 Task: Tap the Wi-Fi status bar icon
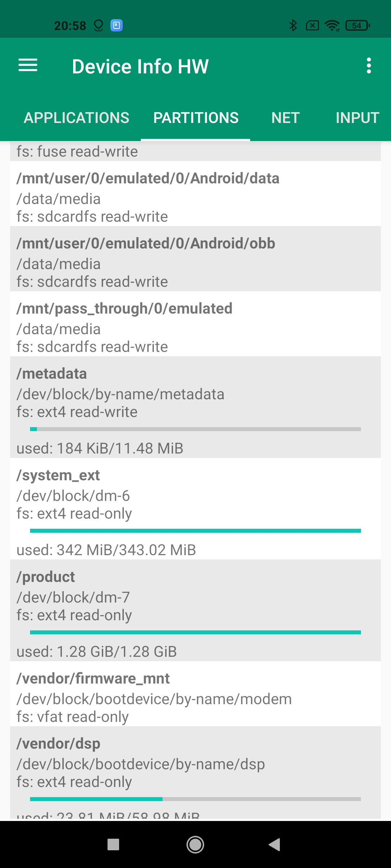click(x=332, y=25)
